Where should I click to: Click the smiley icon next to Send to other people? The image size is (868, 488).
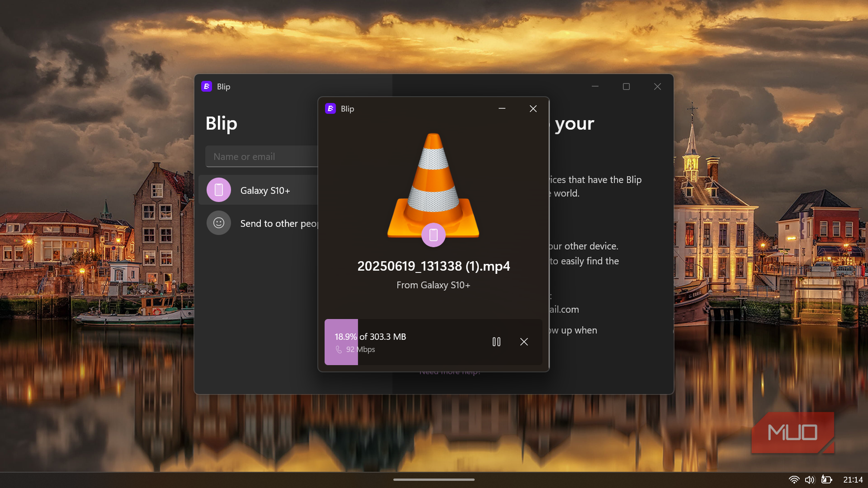click(x=218, y=222)
